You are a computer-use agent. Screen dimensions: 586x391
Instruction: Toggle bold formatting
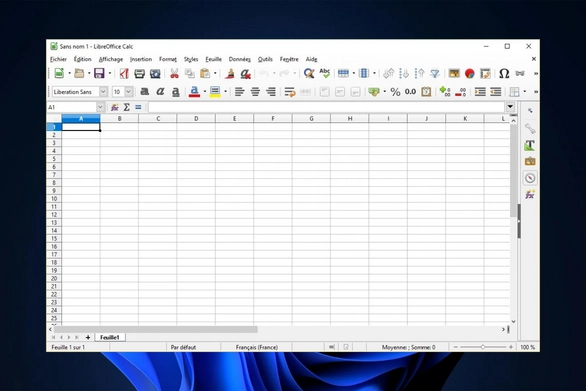point(145,92)
